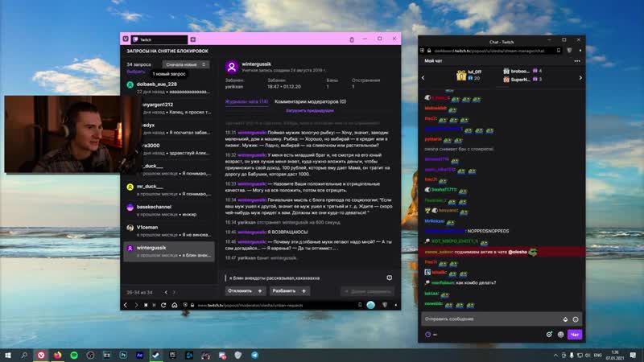Open the closed tabs trash icon
The width and height of the screenshot is (644, 362).
352,39
